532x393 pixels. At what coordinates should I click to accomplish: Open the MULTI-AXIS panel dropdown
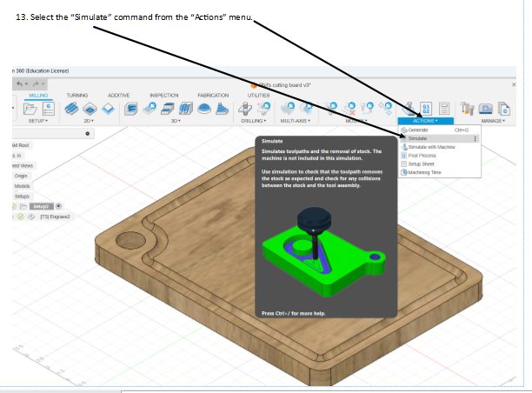coord(296,121)
